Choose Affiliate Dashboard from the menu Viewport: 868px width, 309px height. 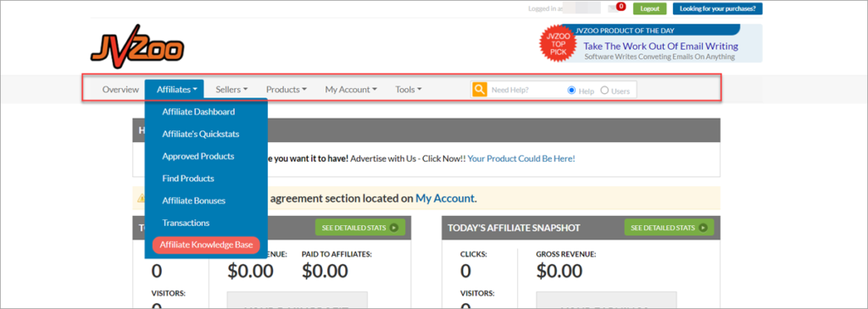[x=198, y=112]
